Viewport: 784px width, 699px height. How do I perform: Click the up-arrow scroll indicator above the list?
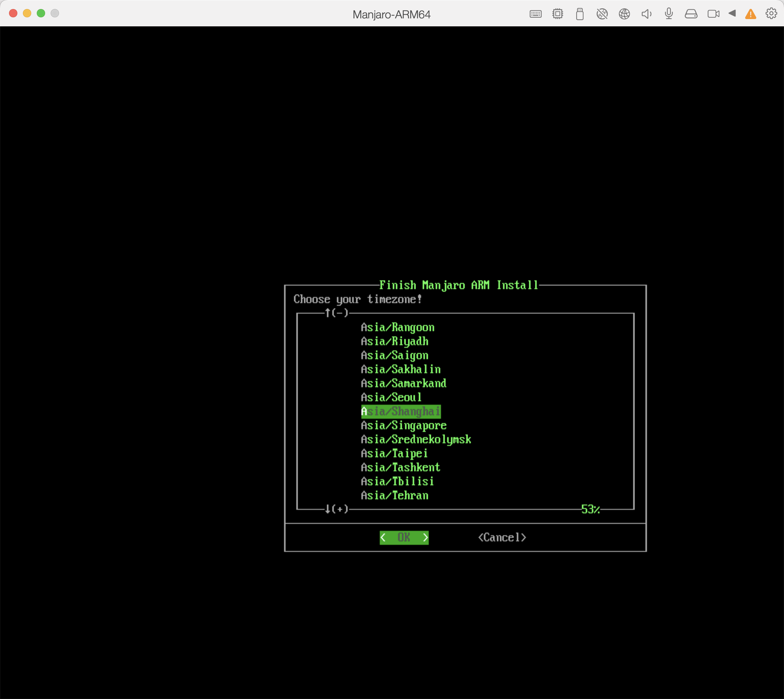tap(336, 313)
